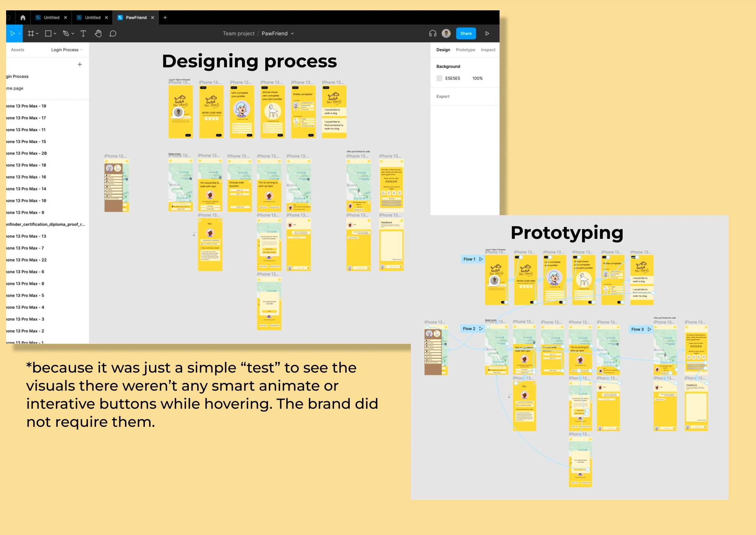Select layer iPhone 13 Pro Max - 11
756x535 pixels.
47,130
